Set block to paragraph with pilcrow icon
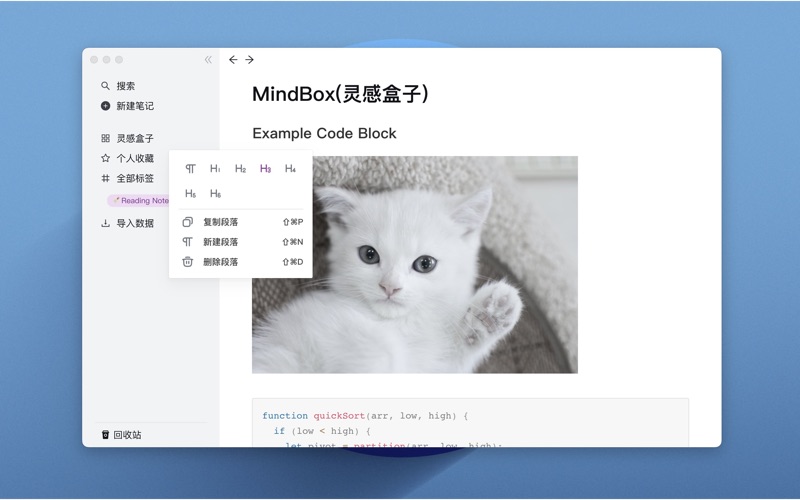 tap(190, 168)
